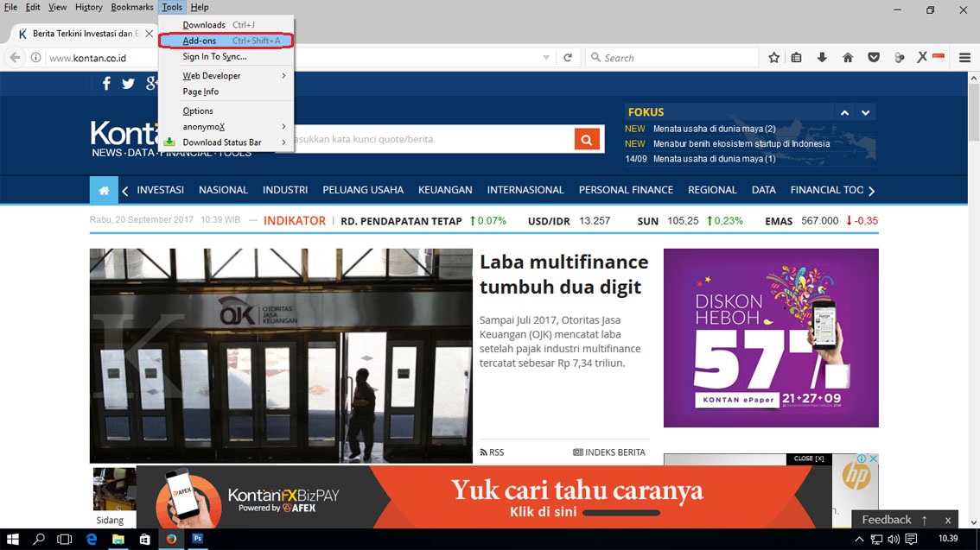The image size is (980, 550).
Task: Show bookmarks list icon in toolbar
Action: click(x=796, y=58)
